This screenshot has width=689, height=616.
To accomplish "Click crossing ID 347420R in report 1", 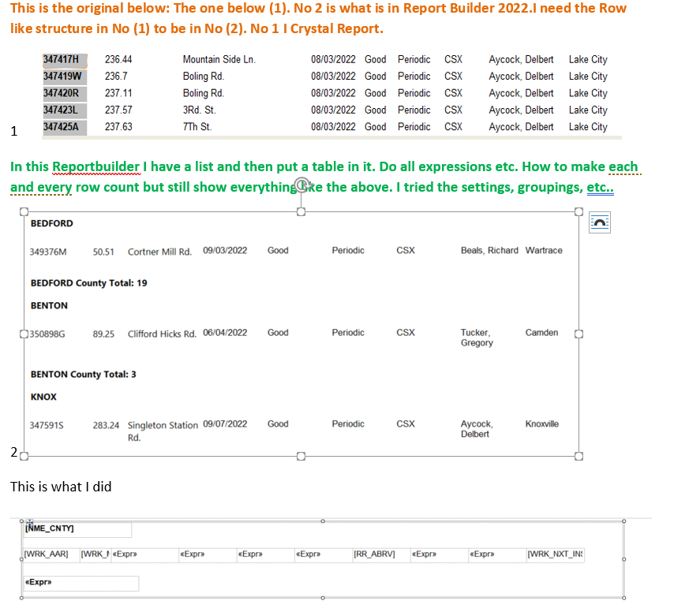I will point(61,93).
